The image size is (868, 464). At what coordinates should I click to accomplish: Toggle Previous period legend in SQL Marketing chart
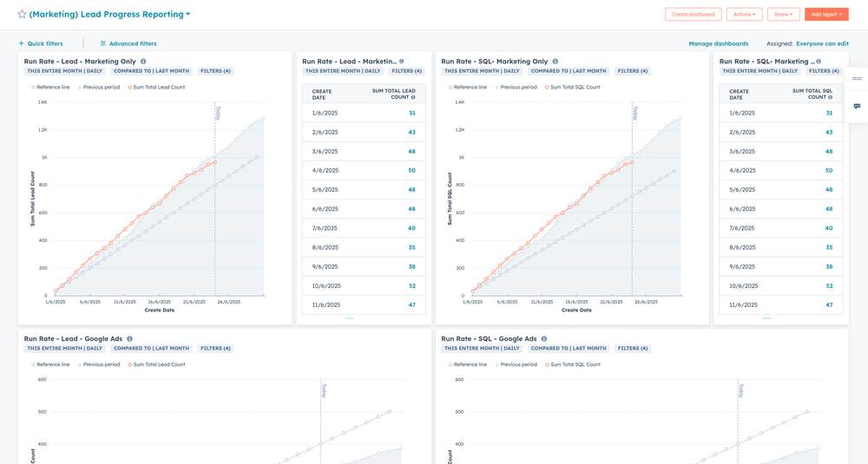[x=516, y=87]
